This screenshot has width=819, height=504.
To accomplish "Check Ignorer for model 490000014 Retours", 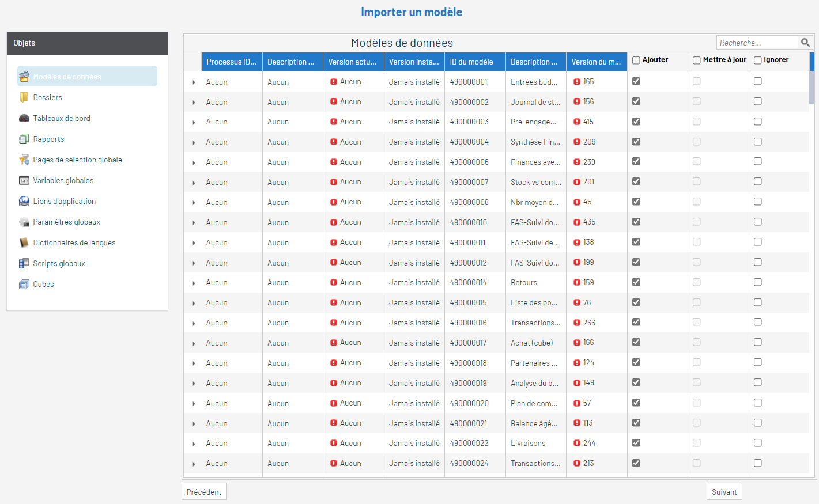I will (758, 282).
